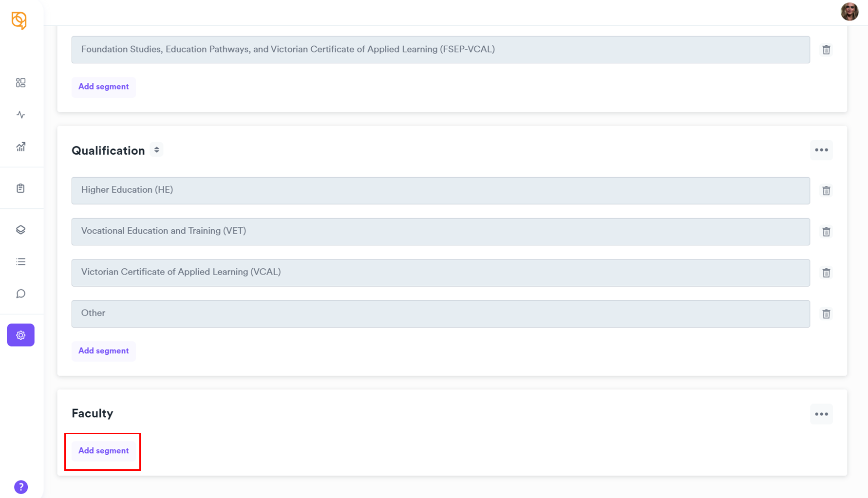Open the layers stack icon in sidebar

point(20,230)
